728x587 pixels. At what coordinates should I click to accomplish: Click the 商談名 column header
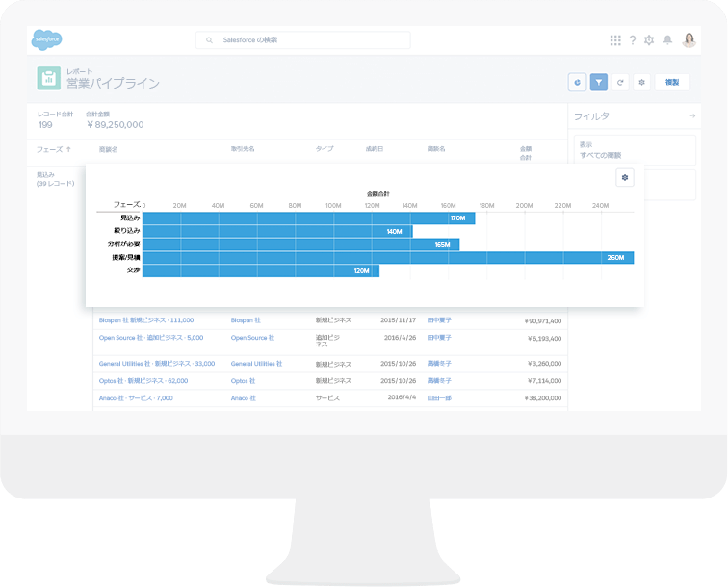[109, 150]
